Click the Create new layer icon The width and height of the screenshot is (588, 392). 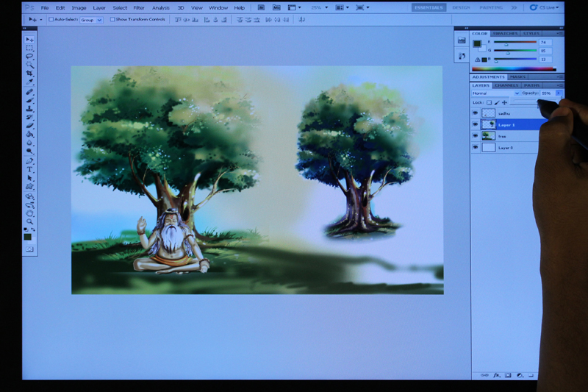531,375
